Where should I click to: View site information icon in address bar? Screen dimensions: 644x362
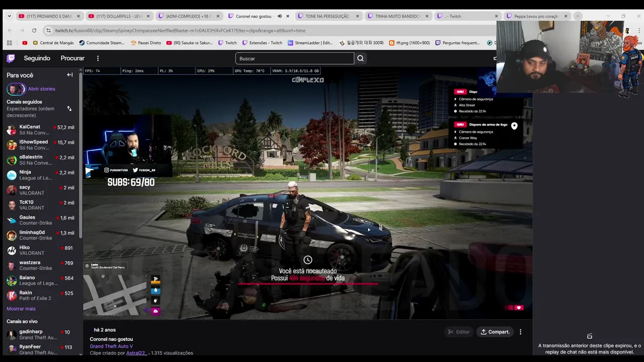[x=48, y=30]
